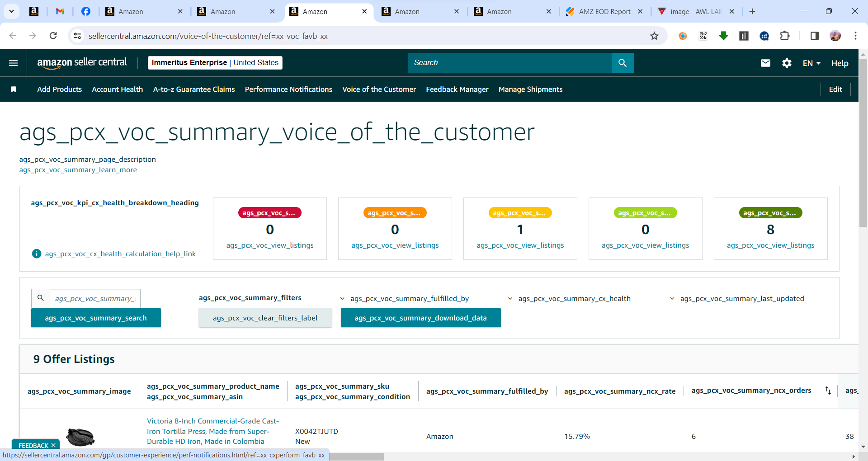Viewport: 868px width, 461px height.
Task: View listings under the light green badge card
Action: pos(646,245)
